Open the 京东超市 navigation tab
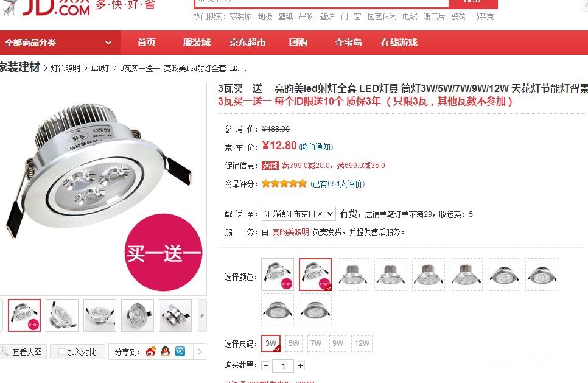Viewport: 588px width, 383px height. [248, 43]
